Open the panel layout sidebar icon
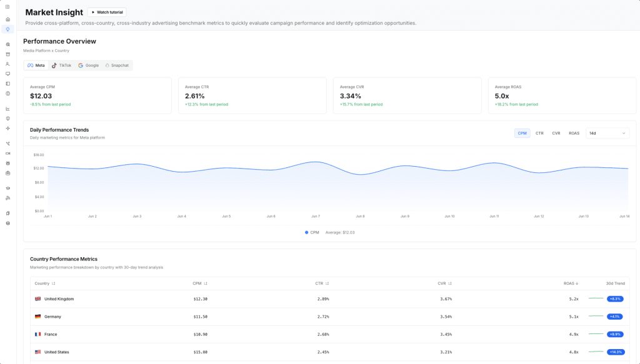Screen dimensions: 640x364 [x=7, y=84]
